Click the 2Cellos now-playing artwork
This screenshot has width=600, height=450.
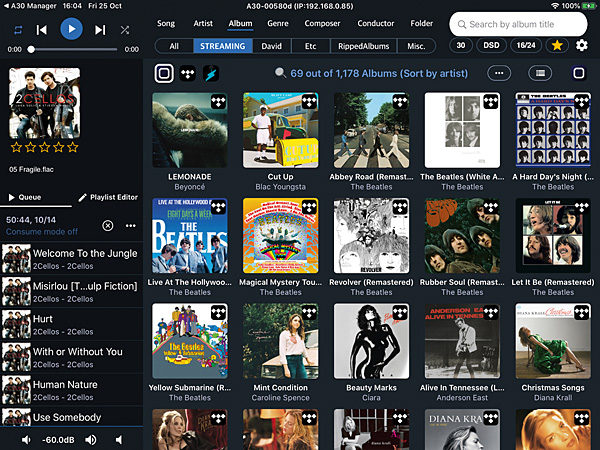point(44,103)
